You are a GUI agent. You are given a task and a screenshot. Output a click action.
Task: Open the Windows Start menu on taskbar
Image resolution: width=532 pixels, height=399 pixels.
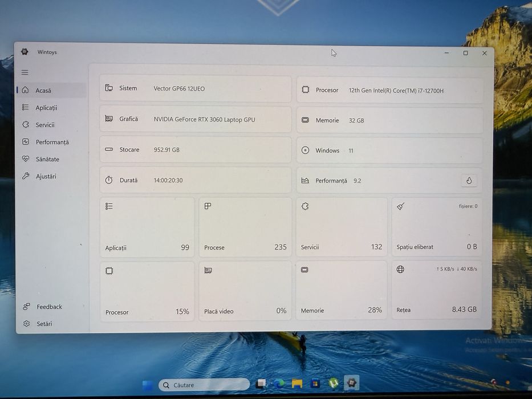[x=148, y=385]
